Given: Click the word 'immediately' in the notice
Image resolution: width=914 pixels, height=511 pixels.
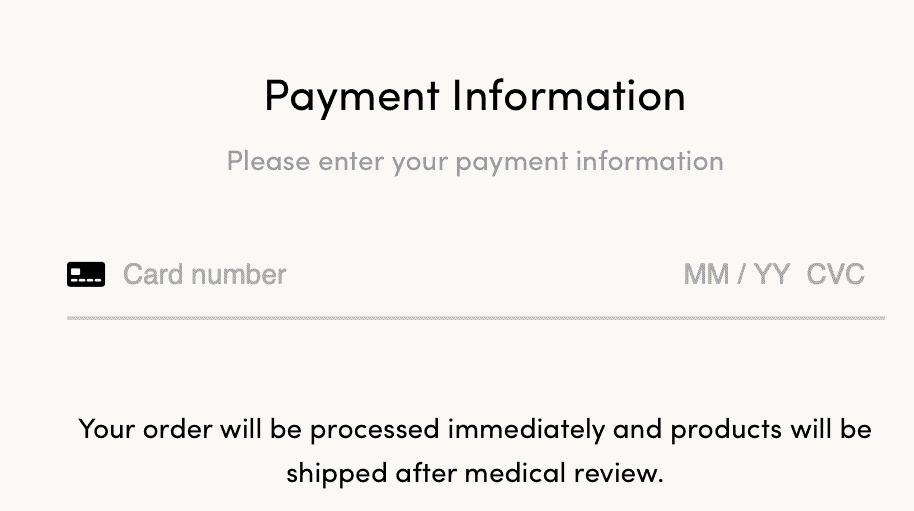Looking at the screenshot, I should point(526,429).
